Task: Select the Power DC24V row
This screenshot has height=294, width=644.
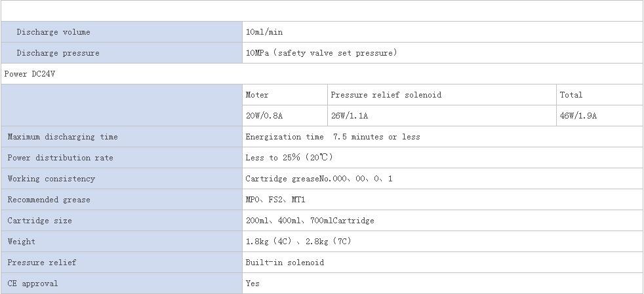Action: pos(321,74)
